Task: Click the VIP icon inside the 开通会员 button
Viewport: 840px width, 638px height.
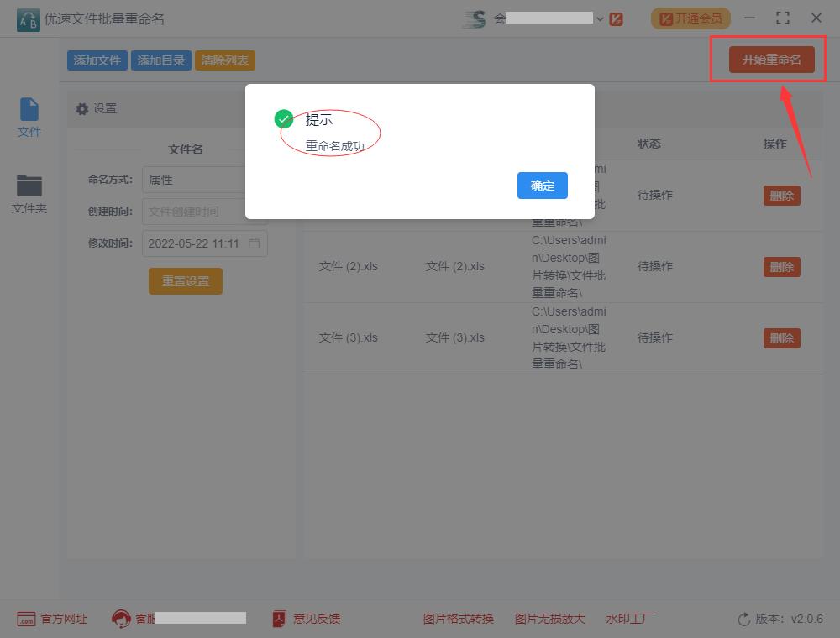Action: point(664,18)
